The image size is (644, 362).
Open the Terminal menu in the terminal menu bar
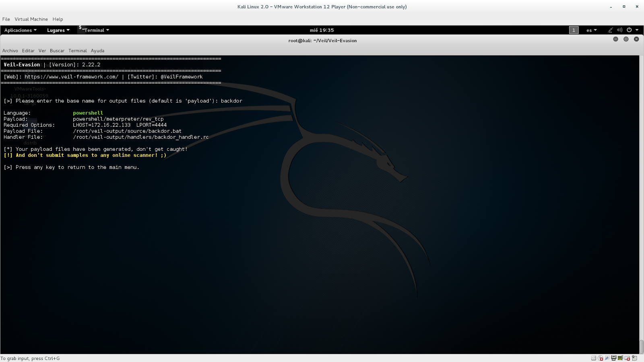tap(78, 51)
